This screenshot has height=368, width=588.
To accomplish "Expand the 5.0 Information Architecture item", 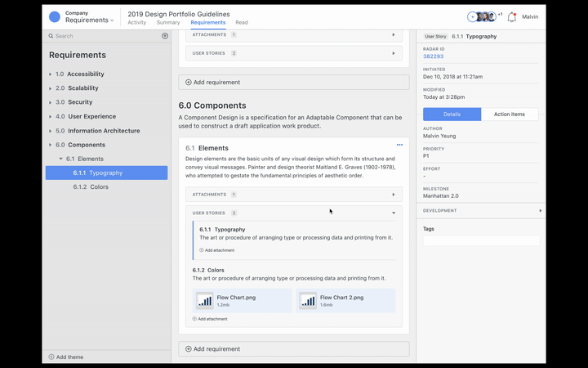I will tap(51, 131).
